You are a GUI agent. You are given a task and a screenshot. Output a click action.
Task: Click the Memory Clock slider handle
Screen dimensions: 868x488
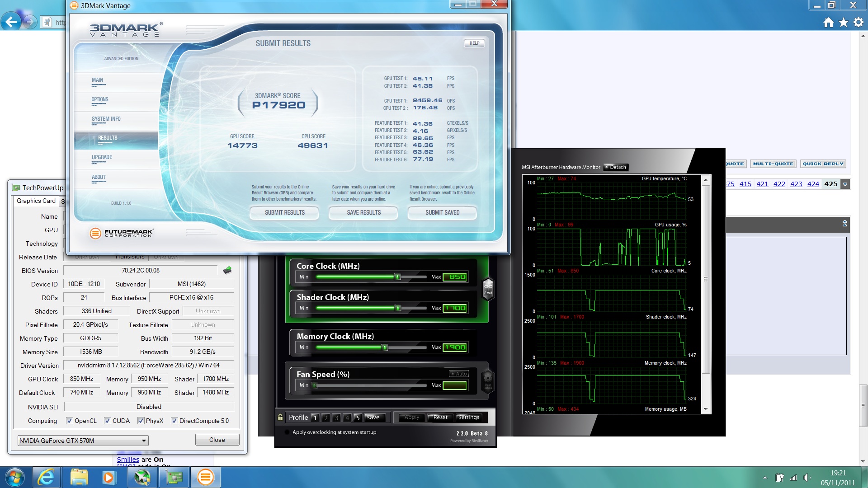(x=385, y=347)
